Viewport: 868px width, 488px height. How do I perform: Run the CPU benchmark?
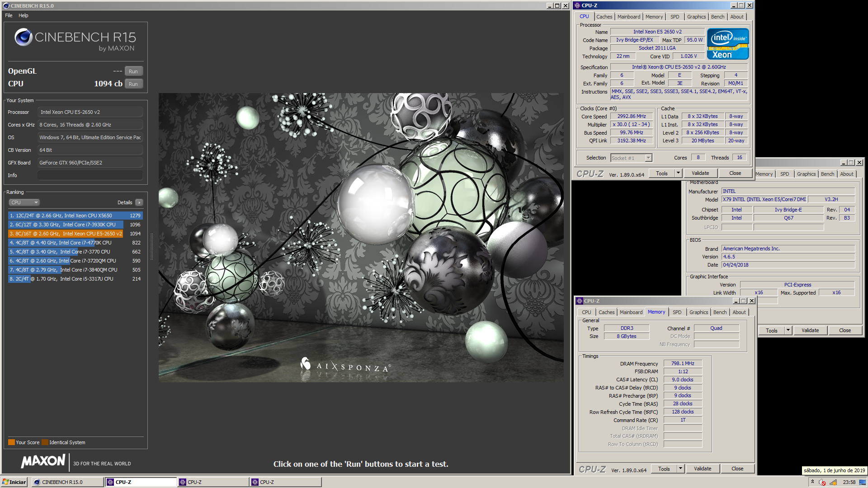(133, 84)
